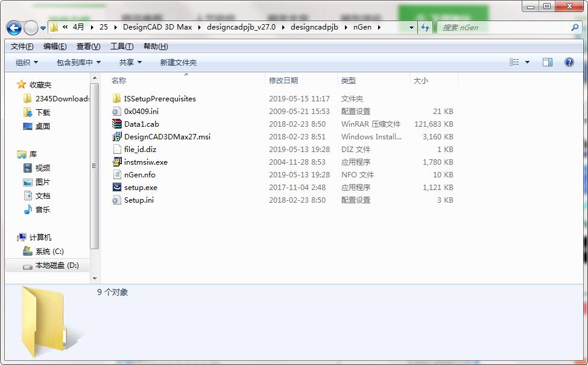Select 桌面 in favorites
Screen dimensions: 588x365
click(43, 127)
